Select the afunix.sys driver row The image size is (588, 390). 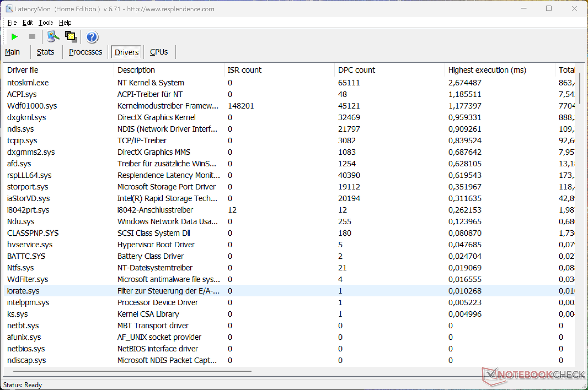[x=289, y=337]
